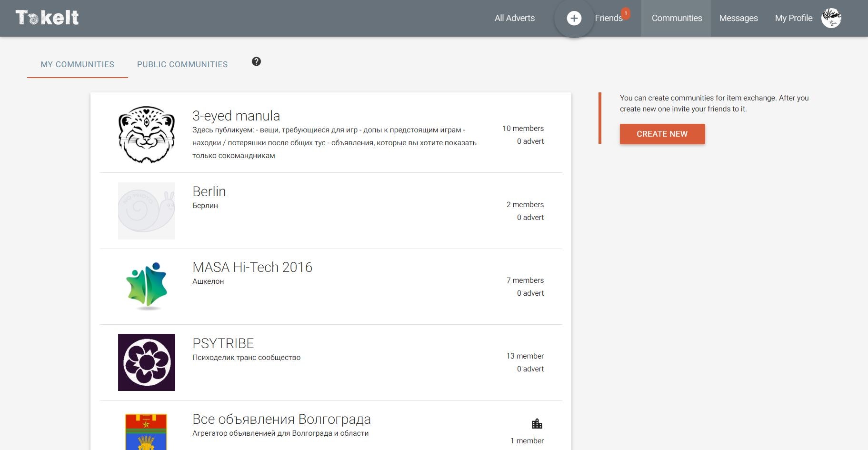
Task: Click 0 advert under 10 members
Action: pyautogui.click(x=530, y=141)
